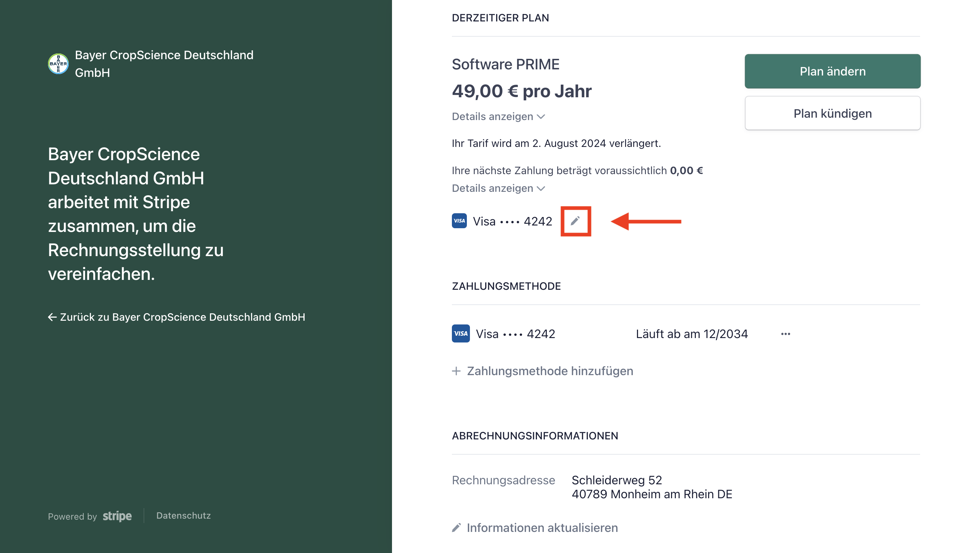Click the Bayer logo icon

[x=58, y=64]
